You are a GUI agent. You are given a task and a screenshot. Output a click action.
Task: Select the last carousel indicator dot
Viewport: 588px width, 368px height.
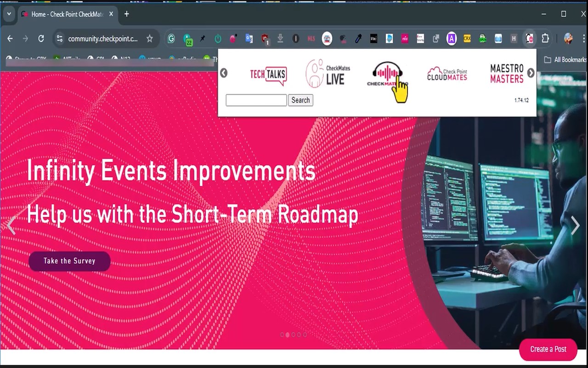pos(305,335)
